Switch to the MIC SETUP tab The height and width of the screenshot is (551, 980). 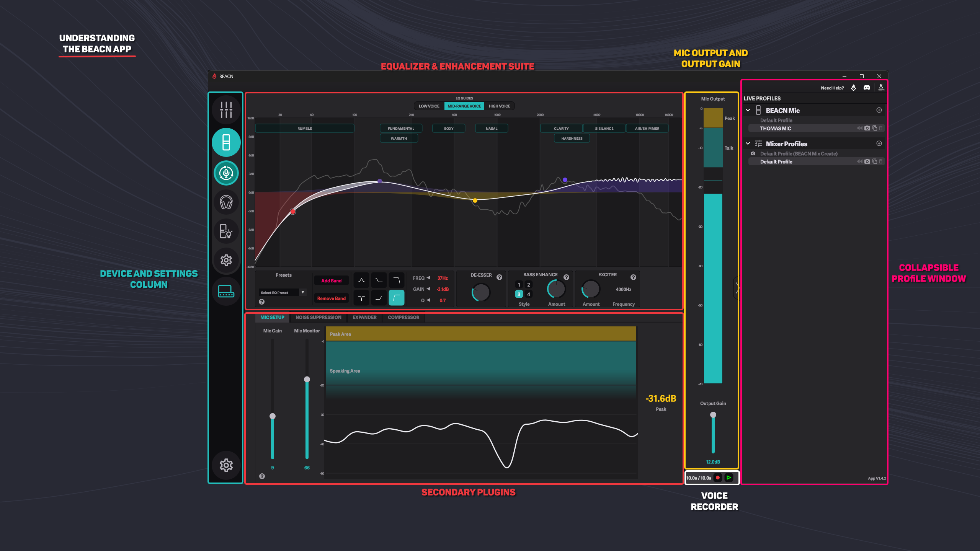pos(272,317)
